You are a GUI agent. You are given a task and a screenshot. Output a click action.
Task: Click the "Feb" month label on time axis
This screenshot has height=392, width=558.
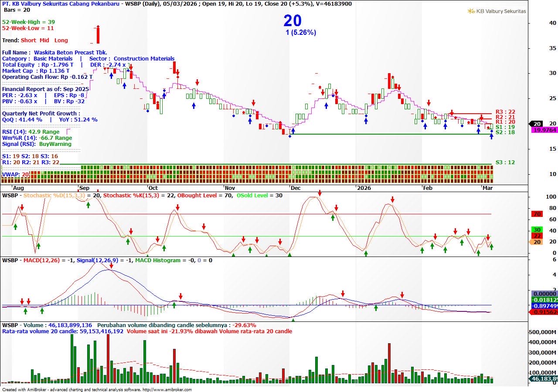click(428, 188)
